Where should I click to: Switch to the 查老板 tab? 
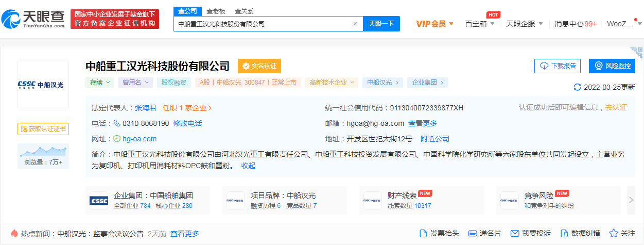tap(216, 11)
